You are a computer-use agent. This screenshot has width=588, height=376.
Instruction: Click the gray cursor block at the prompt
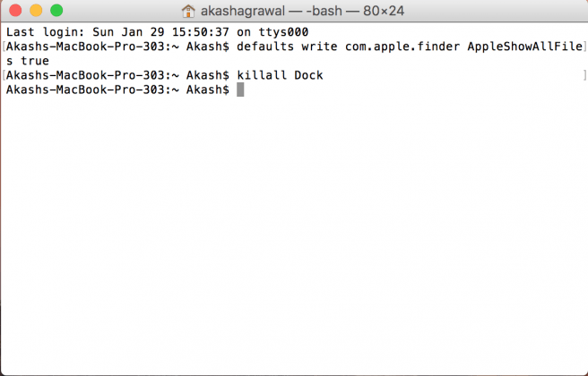[240, 90]
